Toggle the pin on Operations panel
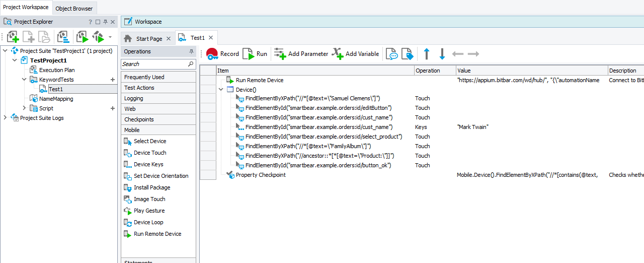This screenshot has width=644, height=263. pyautogui.click(x=191, y=52)
